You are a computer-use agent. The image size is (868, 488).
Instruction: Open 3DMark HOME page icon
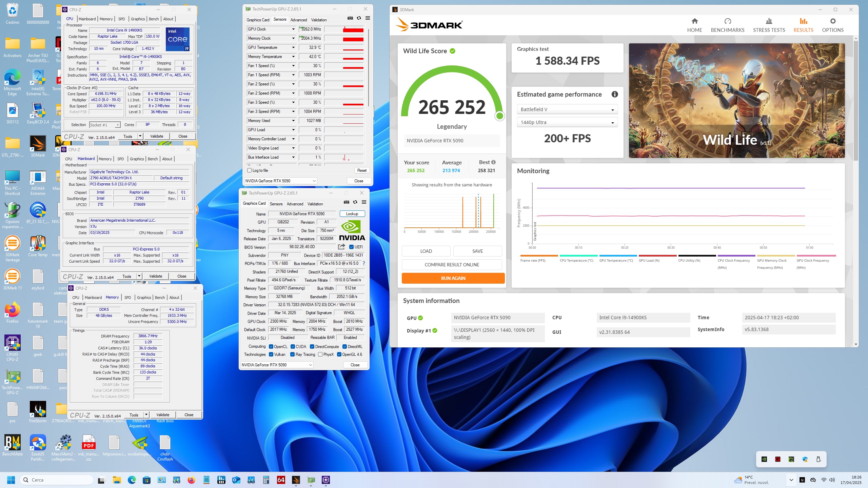694,21
